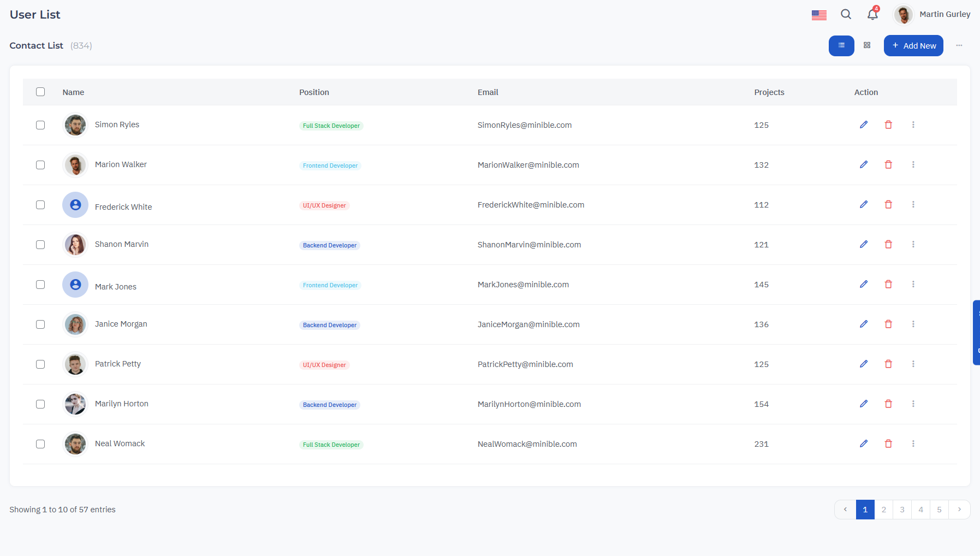This screenshot has width=980, height=556.
Task: Open Marilyn Horton row more-actions menu
Action: click(x=913, y=404)
